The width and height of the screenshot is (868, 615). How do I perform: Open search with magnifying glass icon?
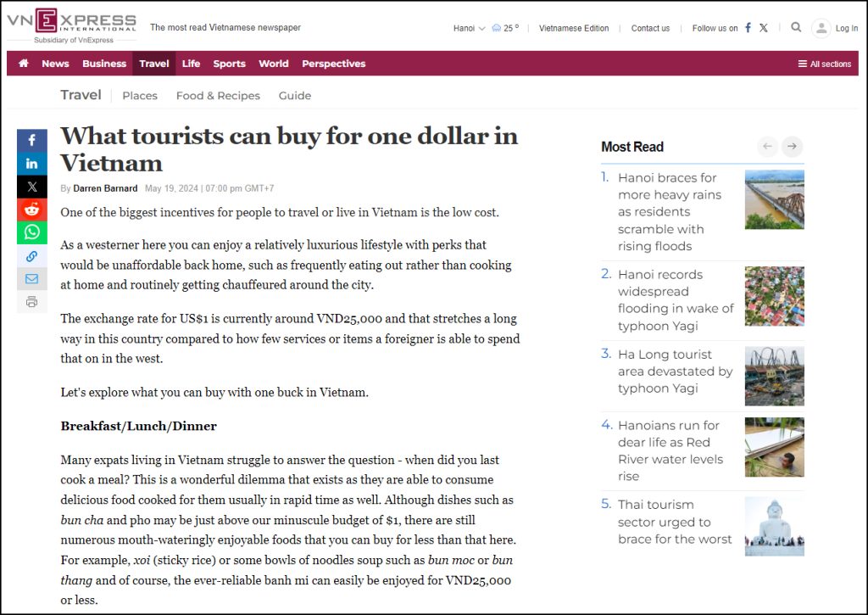[796, 27]
